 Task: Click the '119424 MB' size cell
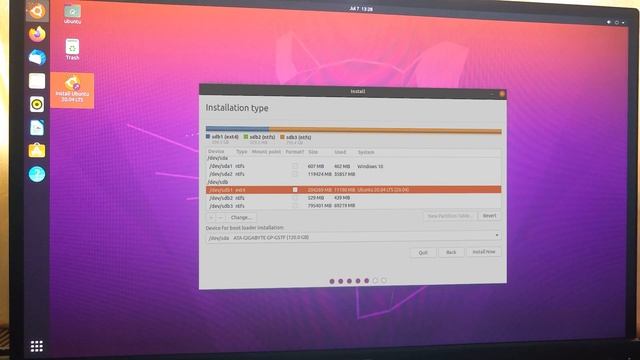[x=320, y=174]
